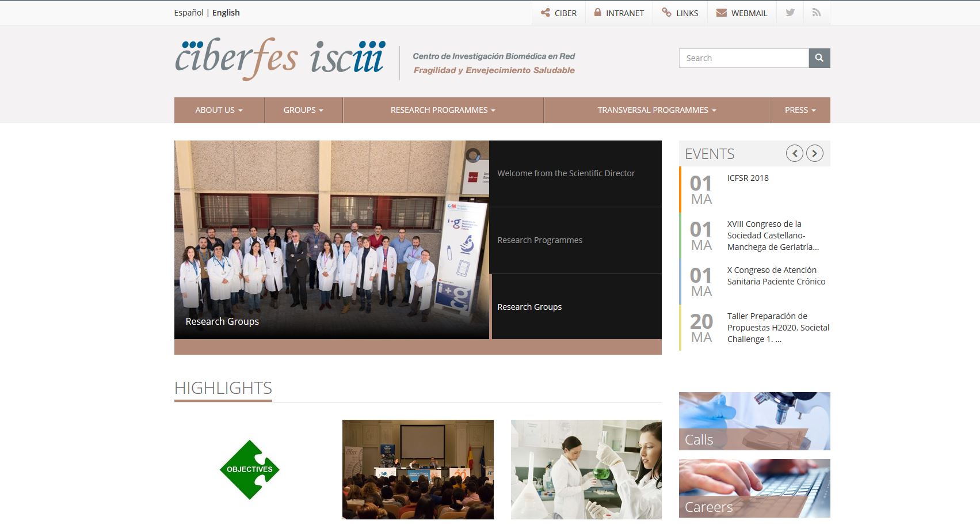Viewport: 980px width, 524px height.
Task: Switch language to Español
Action: click(x=189, y=13)
